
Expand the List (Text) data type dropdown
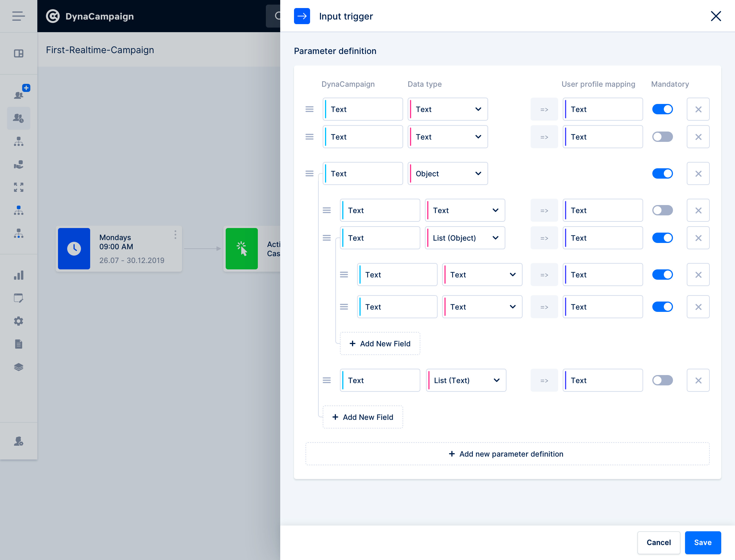click(466, 380)
